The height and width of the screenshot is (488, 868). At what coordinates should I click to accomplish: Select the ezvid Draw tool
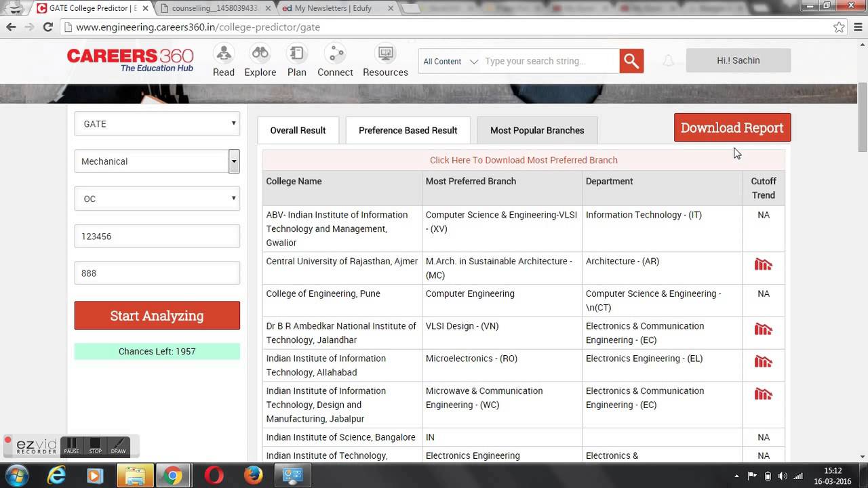click(118, 446)
